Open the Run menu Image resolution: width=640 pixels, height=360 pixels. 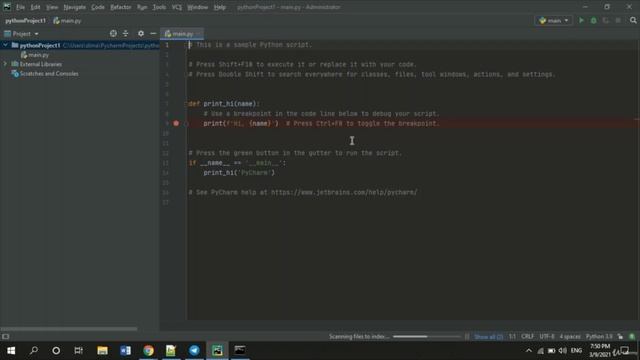pos(142,7)
